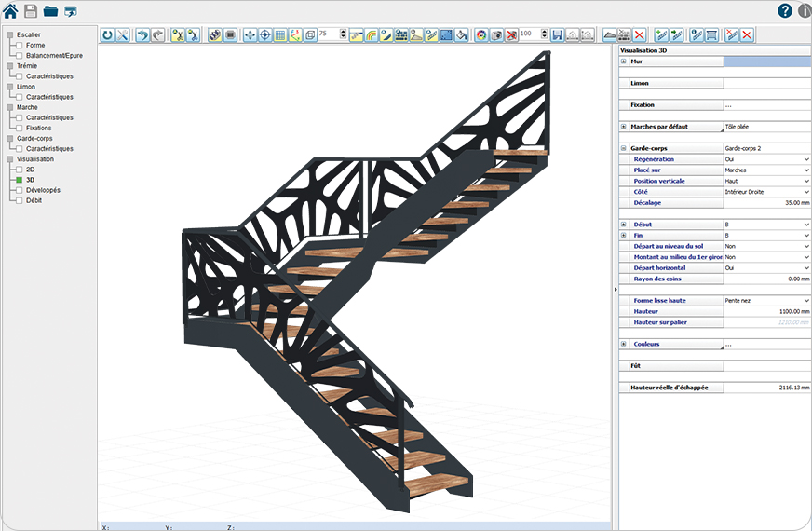Click the floppy disk save icon at top left
The image size is (812, 531).
31,11
